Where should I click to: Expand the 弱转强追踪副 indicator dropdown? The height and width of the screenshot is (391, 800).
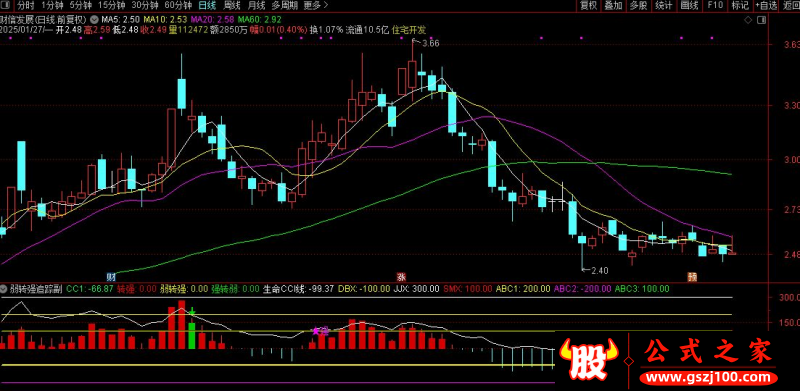pos(5,289)
